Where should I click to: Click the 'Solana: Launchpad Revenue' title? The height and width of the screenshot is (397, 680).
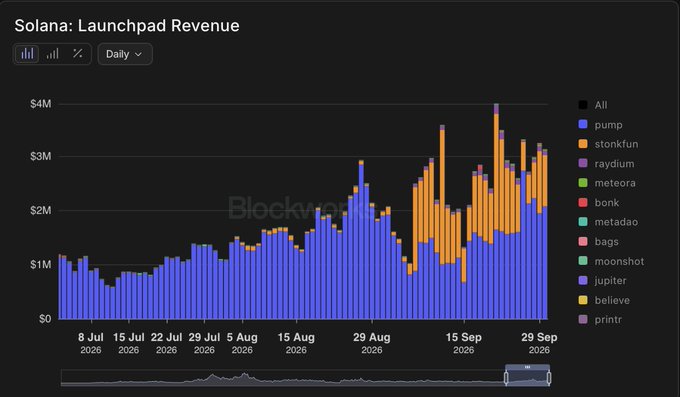pyautogui.click(x=127, y=26)
